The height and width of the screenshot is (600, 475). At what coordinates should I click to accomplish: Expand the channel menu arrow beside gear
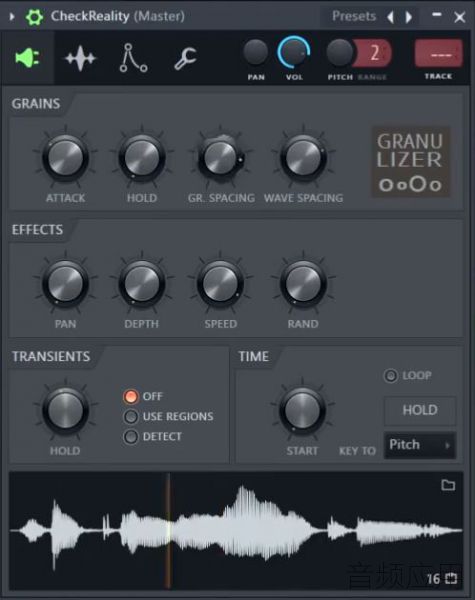coord(12,16)
